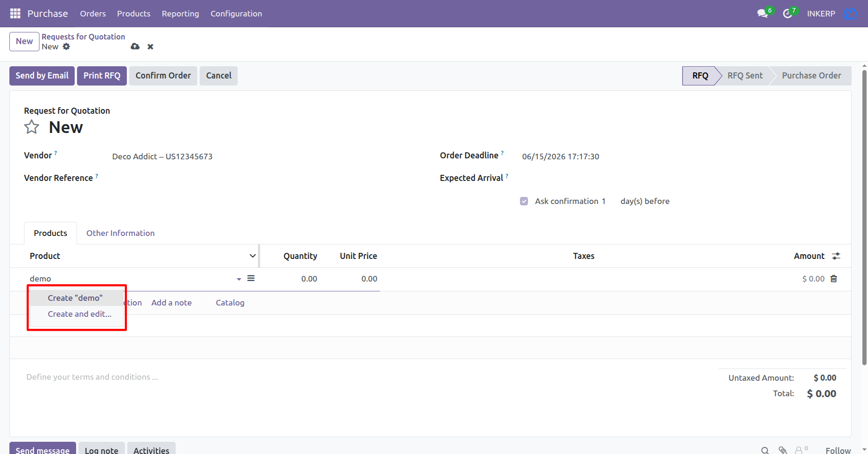Click the Follow button

click(838, 450)
